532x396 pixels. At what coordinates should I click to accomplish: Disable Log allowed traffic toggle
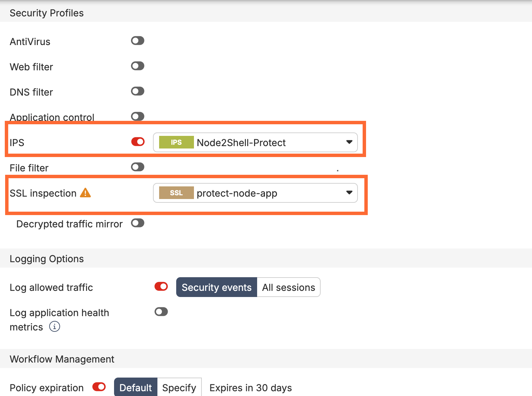click(x=161, y=286)
